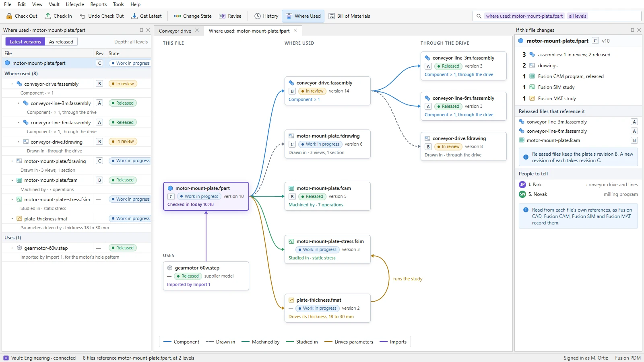Click the Undo Check Out arrow icon

(x=83, y=16)
